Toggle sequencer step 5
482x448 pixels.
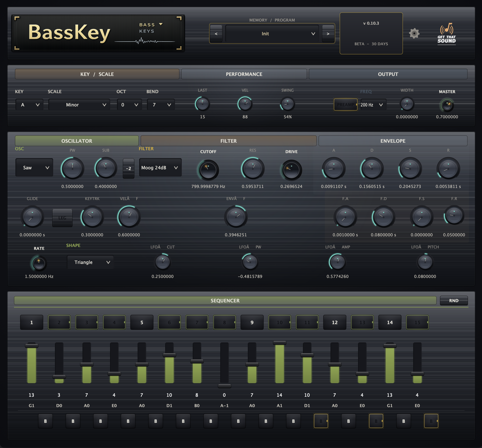142,322
